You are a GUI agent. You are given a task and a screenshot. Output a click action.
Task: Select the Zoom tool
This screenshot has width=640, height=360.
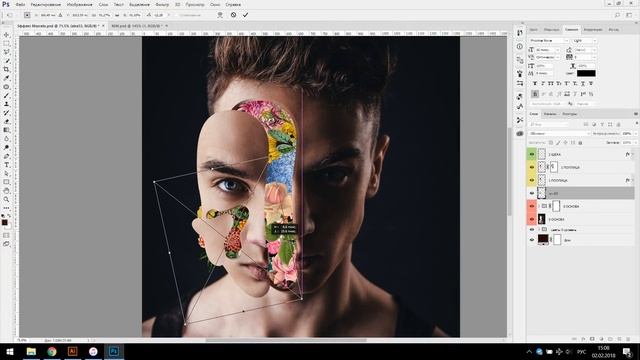pyautogui.click(x=6, y=199)
